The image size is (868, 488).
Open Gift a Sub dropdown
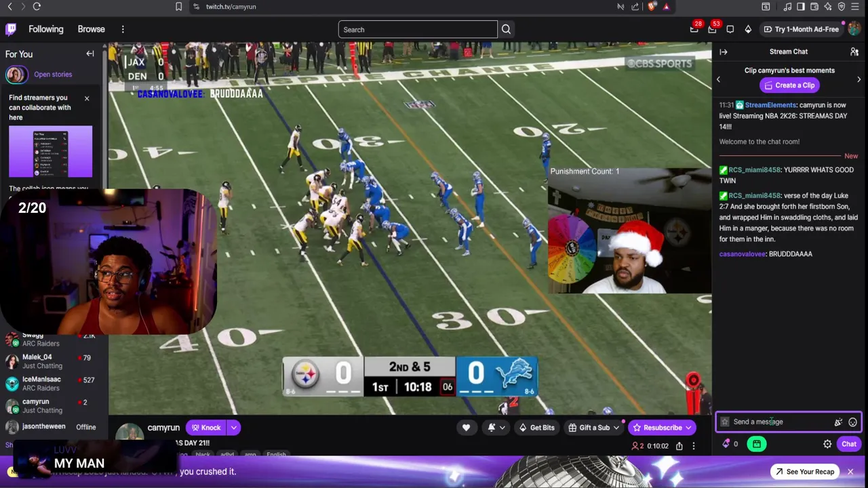[x=593, y=428]
